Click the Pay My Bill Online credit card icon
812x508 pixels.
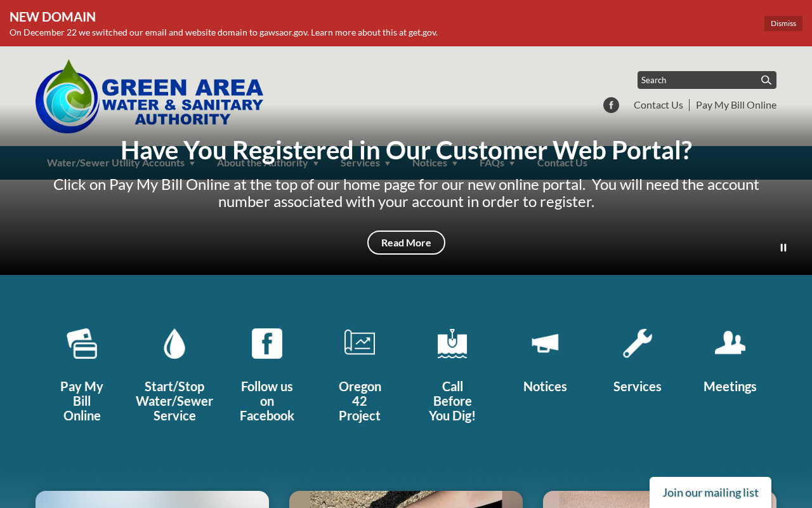tap(82, 344)
